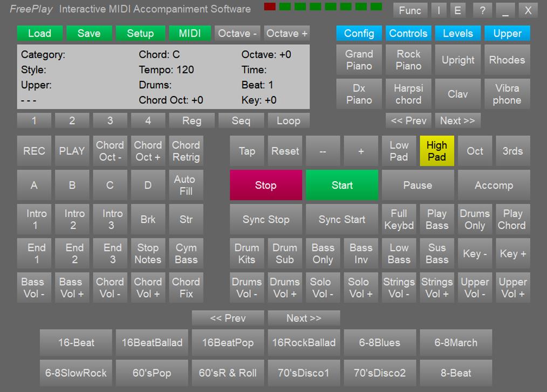Image resolution: width=547 pixels, height=392 pixels.
Task: Select the Grand Piano voice
Action: pyautogui.click(x=359, y=60)
